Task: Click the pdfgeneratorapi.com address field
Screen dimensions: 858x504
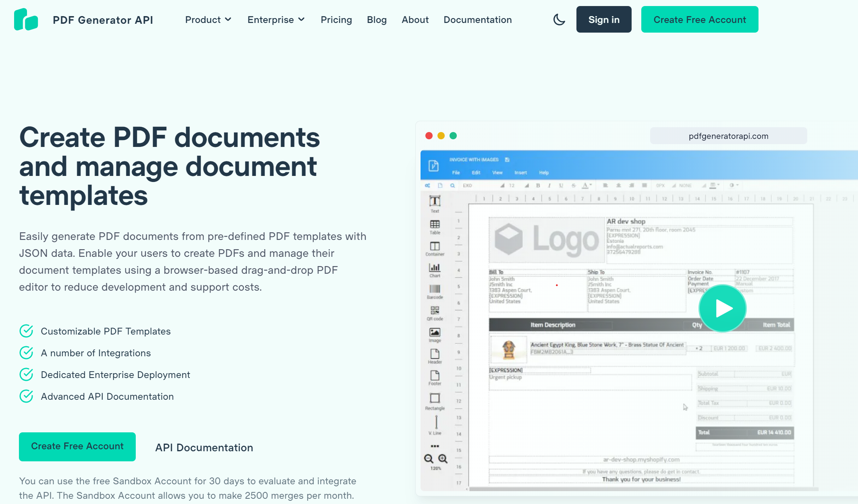Action: click(x=728, y=136)
